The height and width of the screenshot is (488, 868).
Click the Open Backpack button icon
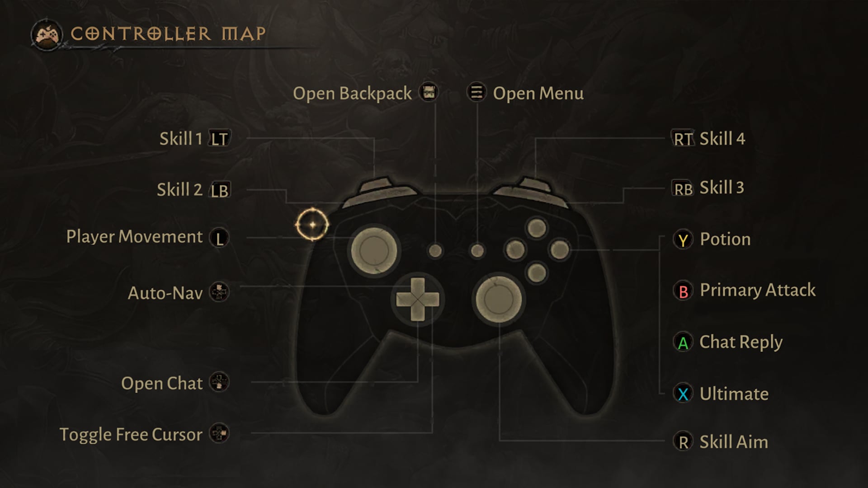[x=428, y=92]
